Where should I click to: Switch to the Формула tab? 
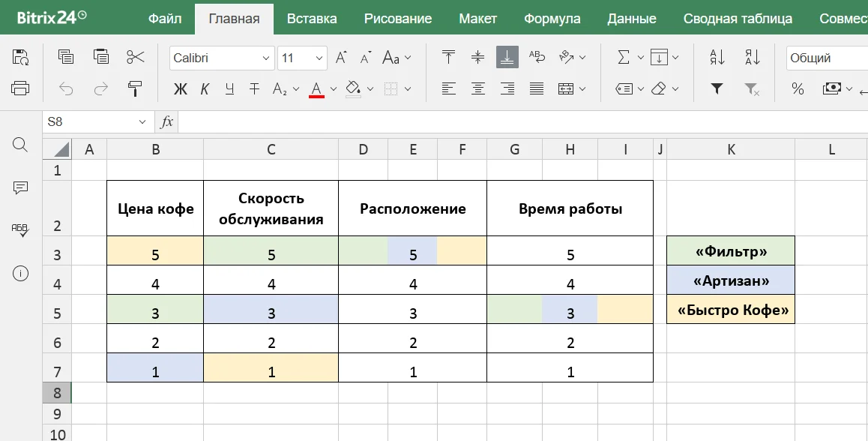coord(552,18)
